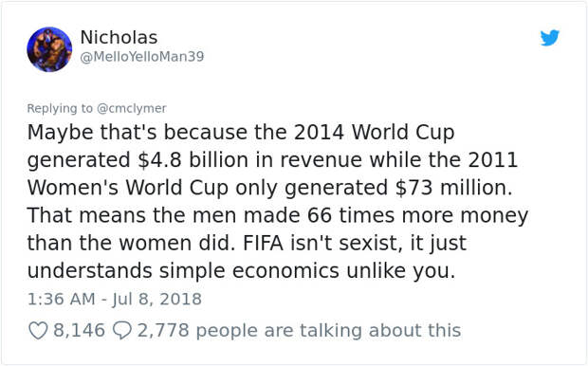
Task: Open the Nicholas display name link
Action: click(119, 38)
